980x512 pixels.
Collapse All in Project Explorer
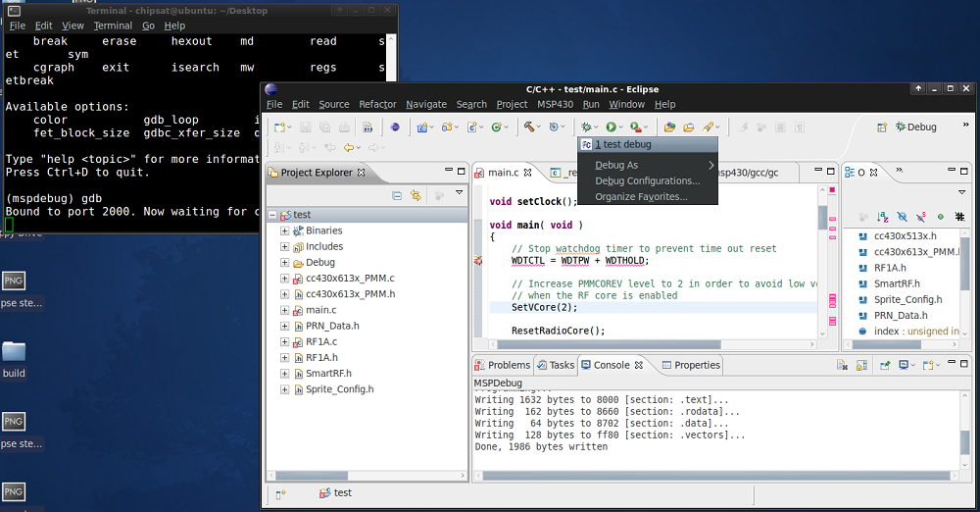[x=397, y=196]
